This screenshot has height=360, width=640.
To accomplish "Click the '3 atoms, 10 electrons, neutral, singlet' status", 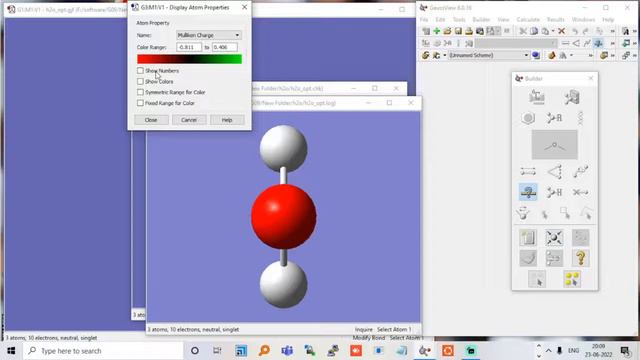I will click(x=193, y=329).
